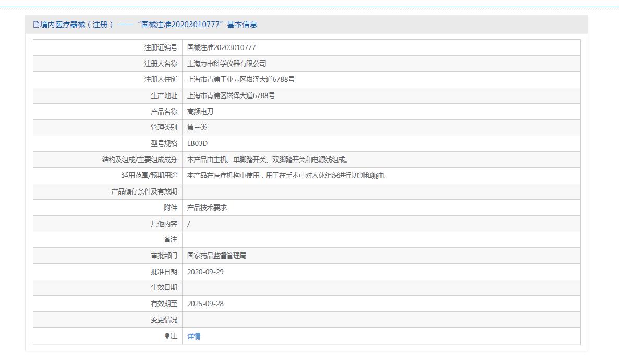Image resolution: width=619 pixels, height=364 pixels.
Task: Click management category value 第三类
Action: pyautogui.click(x=197, y=127)
